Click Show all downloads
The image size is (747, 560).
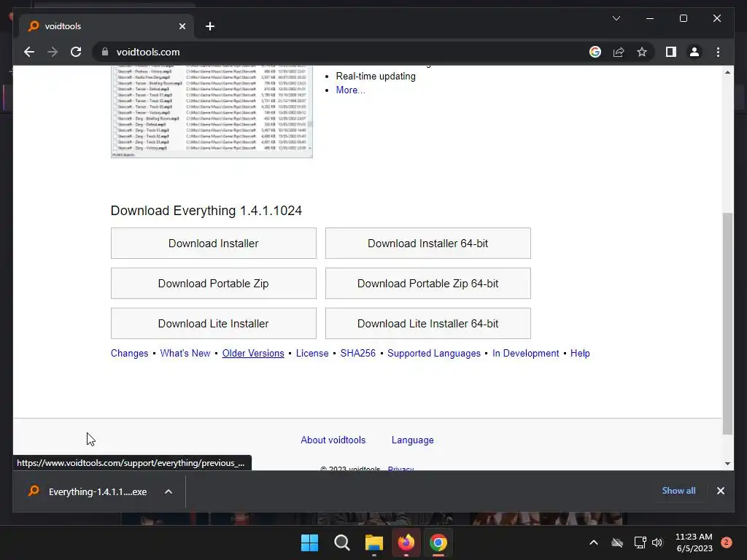coord(678,491)
